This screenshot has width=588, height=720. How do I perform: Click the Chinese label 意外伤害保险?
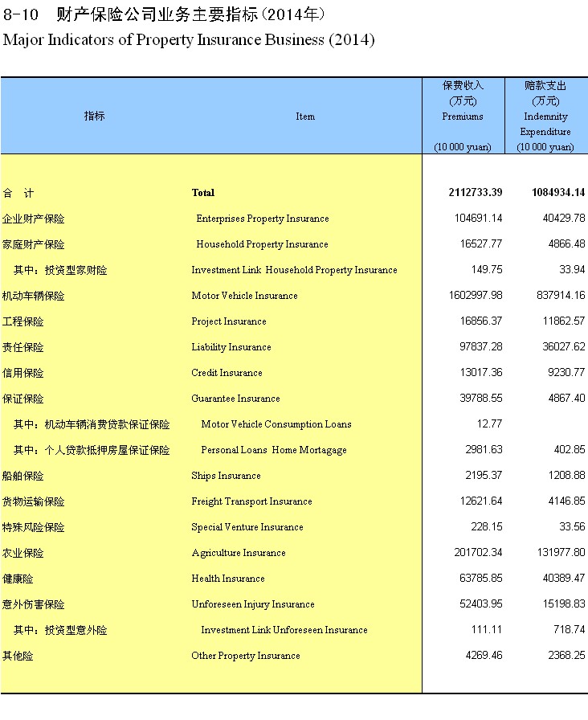click(34, 604)
